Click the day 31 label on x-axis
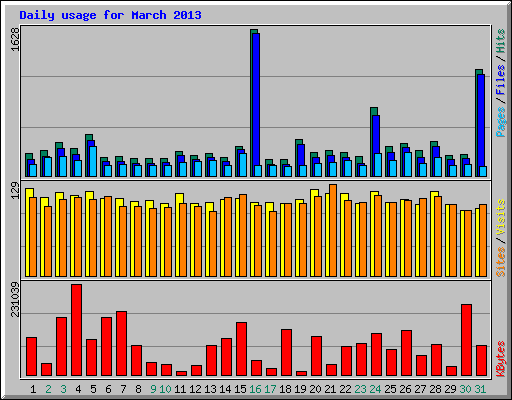The height and width of the screenshot is (400, 512). tap(480, 389)
